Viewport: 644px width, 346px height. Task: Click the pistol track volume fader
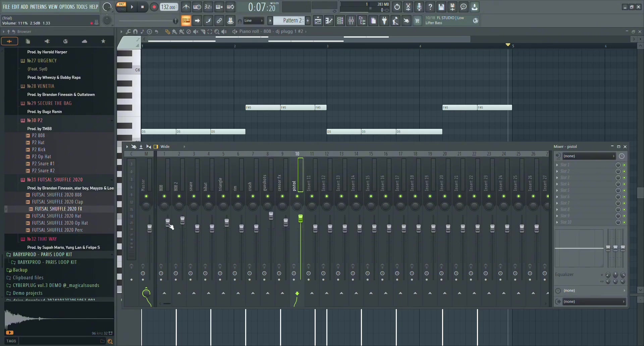click(x=301, y=219)
